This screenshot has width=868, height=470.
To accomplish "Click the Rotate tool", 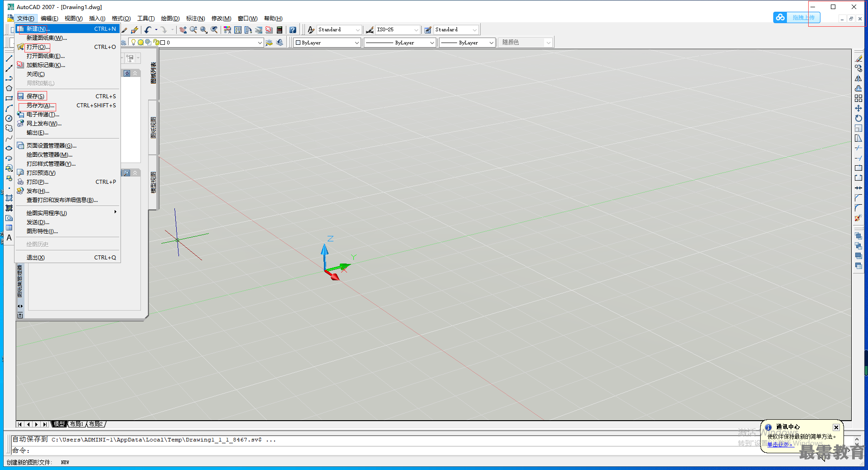I will click(x=858, y=118).
